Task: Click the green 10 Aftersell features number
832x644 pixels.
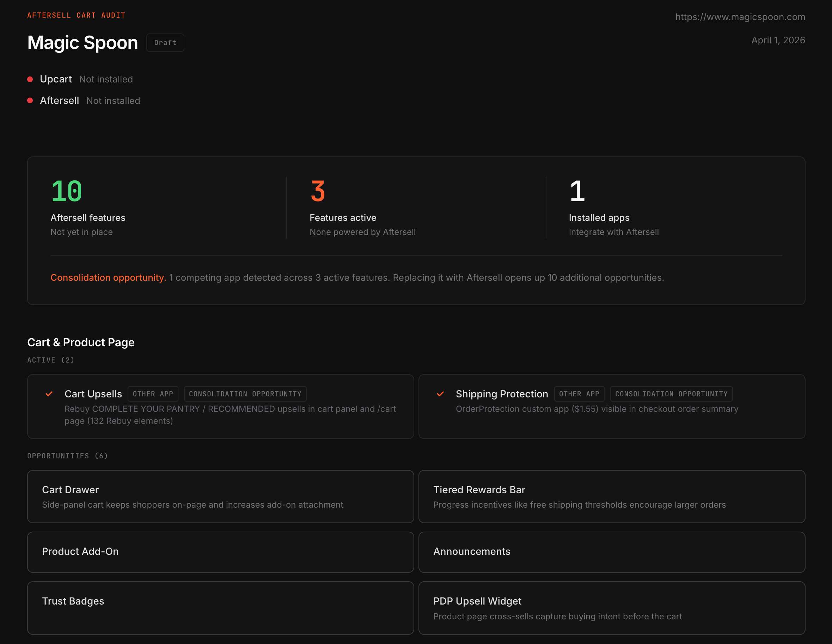Action: pos(66,191)
